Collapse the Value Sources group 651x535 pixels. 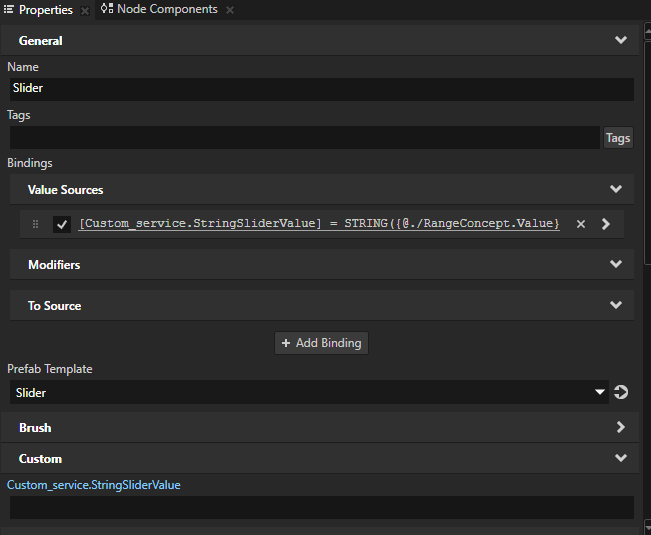point(616,189)
